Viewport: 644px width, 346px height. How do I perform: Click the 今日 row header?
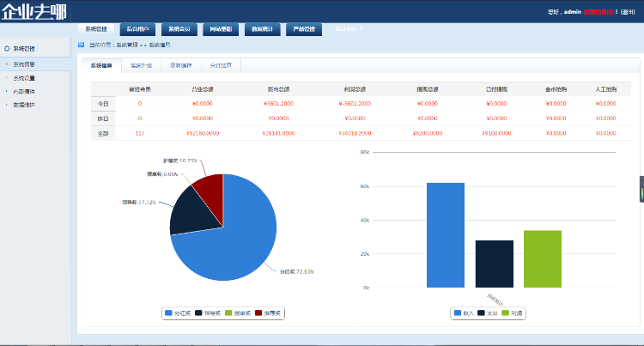[103, 104]
